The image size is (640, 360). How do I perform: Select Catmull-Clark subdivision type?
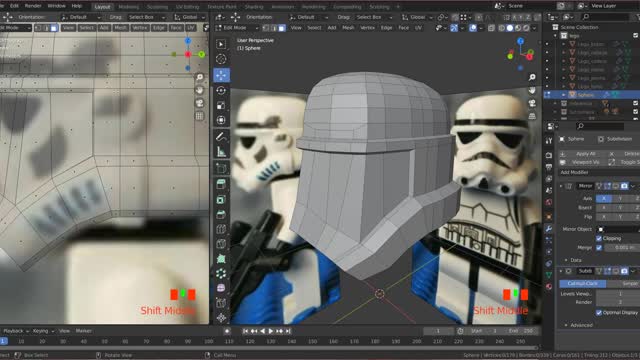[x=582, y=283]
